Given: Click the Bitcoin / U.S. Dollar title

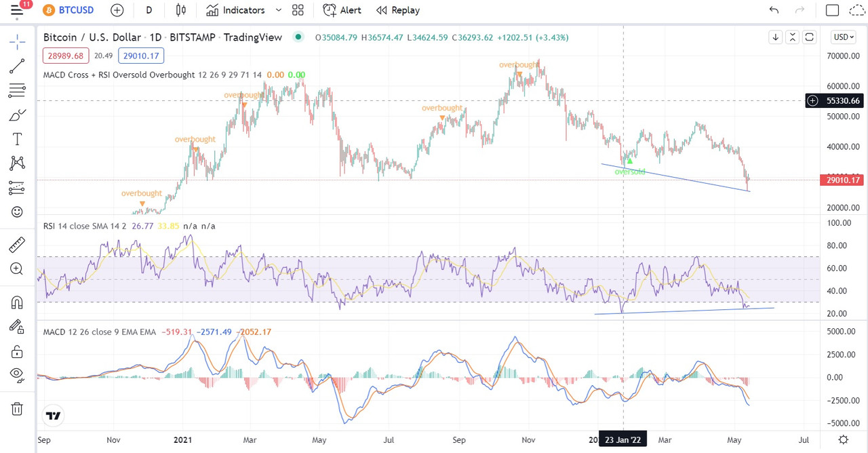Looking at the screenshot, I should (x=92, y=37).
